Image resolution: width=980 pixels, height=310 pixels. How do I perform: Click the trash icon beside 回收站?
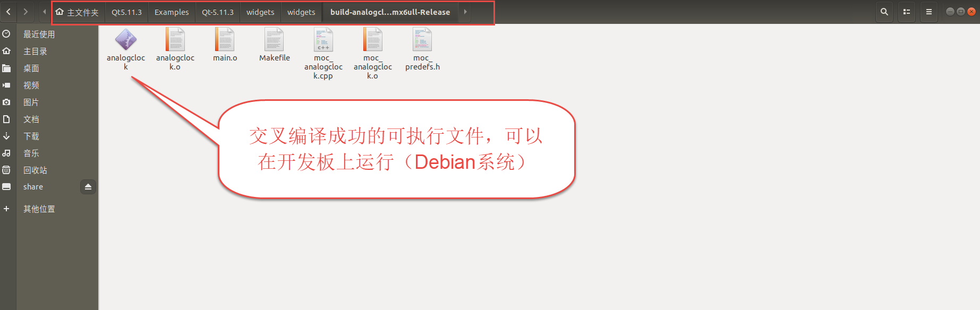click(x=6, y=170)
